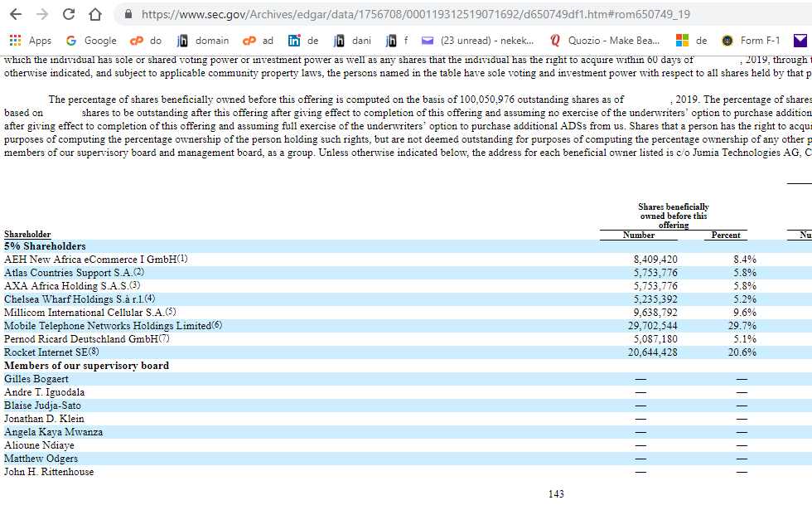Go to the browser home page

click(x=94, y=14)
